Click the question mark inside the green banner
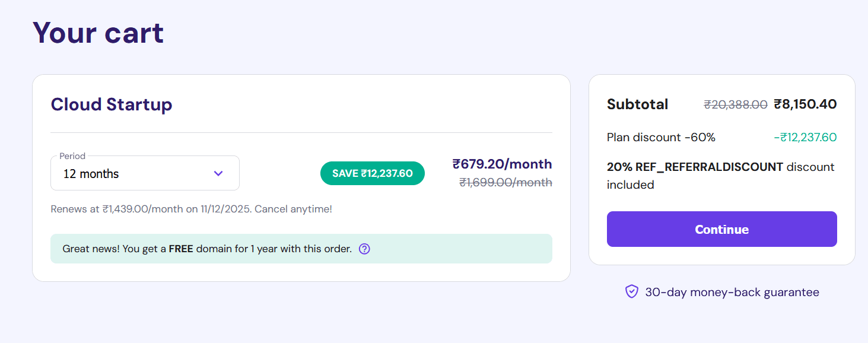The width and height of the screenshot is (868, 343). [x=364, y=249]
